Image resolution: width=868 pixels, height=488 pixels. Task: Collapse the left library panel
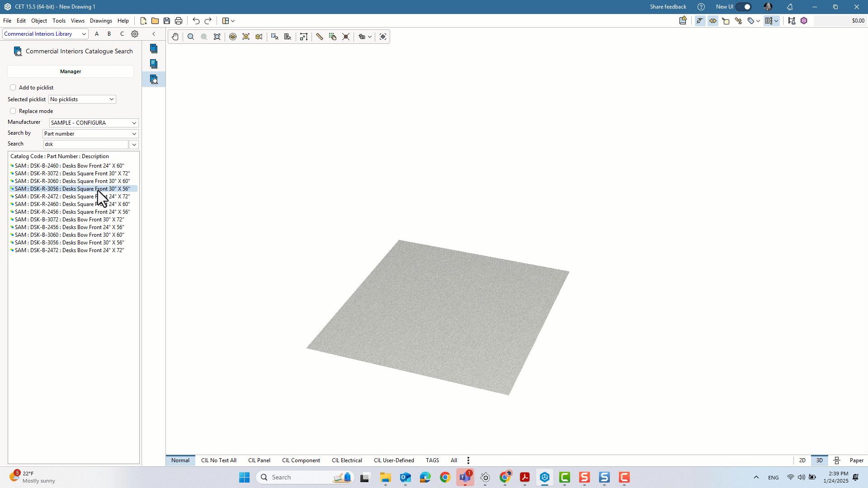tap(154, 34)
